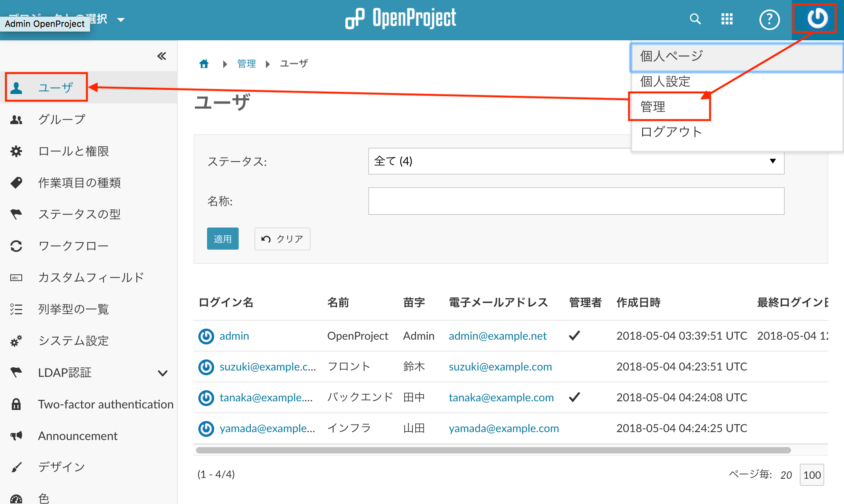The image size is (844, 504).
Task: Set per page to 100
Action: click(x=812, y=475)
